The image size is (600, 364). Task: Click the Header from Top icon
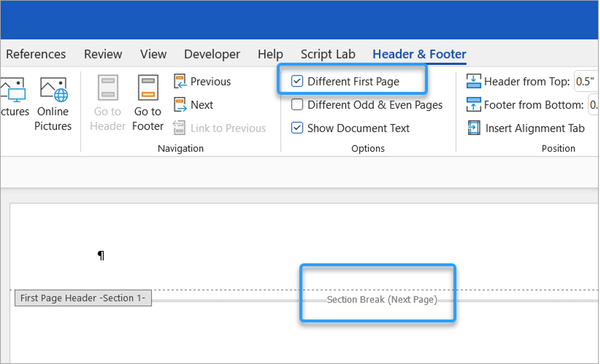(473, 81)
